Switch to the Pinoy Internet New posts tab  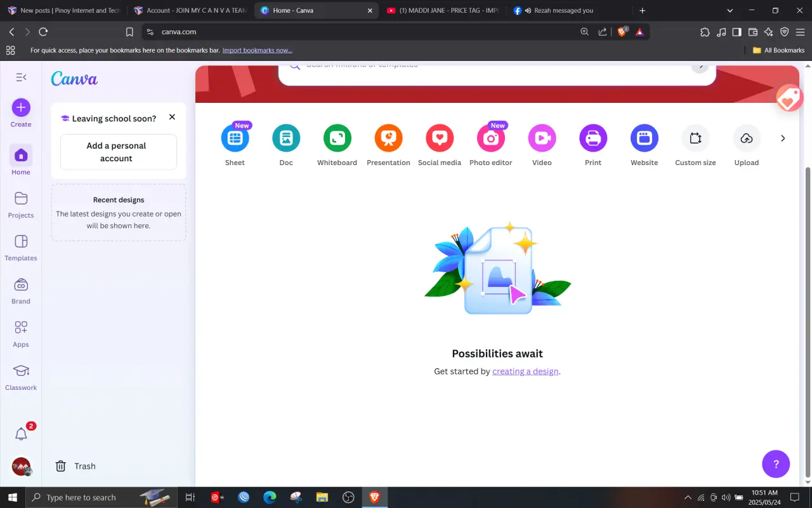[63, 10]
